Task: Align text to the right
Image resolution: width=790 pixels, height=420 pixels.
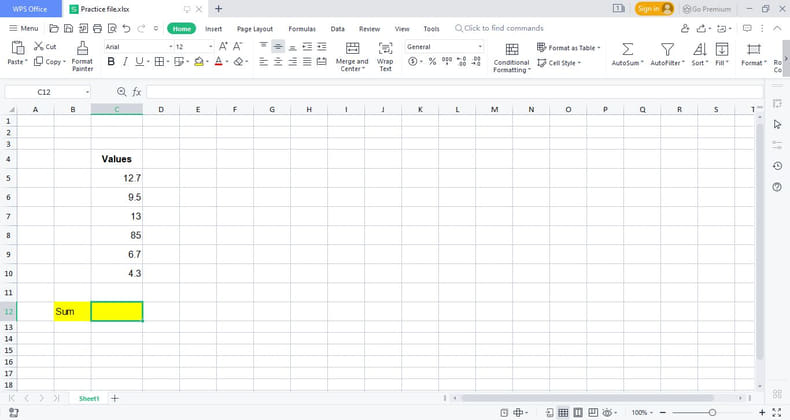Action: (293, 61)
